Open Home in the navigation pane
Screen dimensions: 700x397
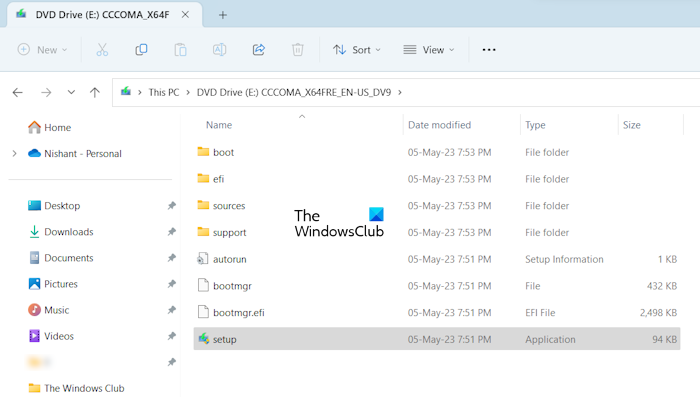pos(49,127)
